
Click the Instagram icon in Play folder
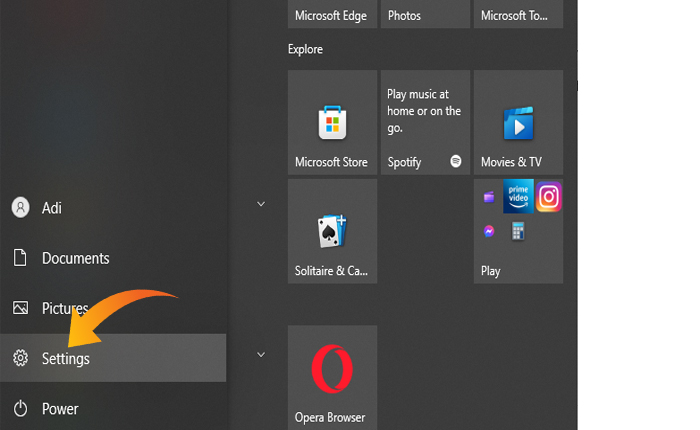[548, 197]
